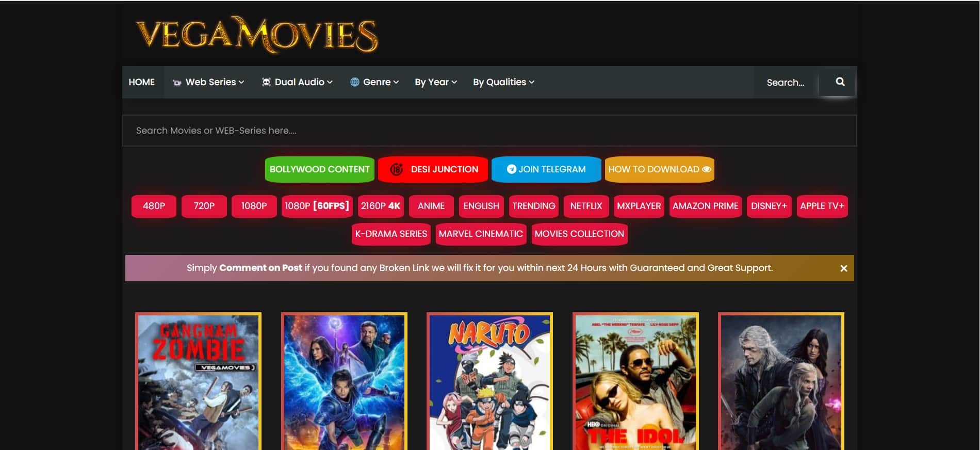The width and height of the screenshot is (980, 450).
Task: Click the search magnifier icon
Action: click(840, 82)
